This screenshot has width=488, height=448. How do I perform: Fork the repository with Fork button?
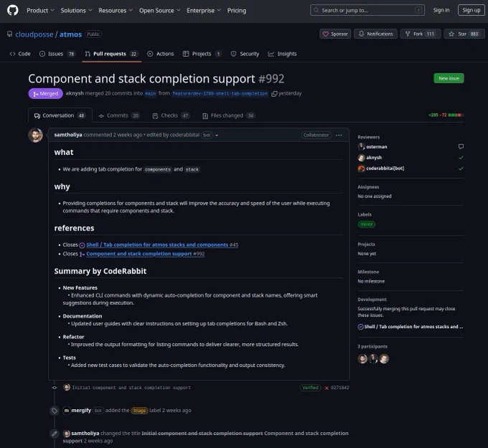coord(421,34)
